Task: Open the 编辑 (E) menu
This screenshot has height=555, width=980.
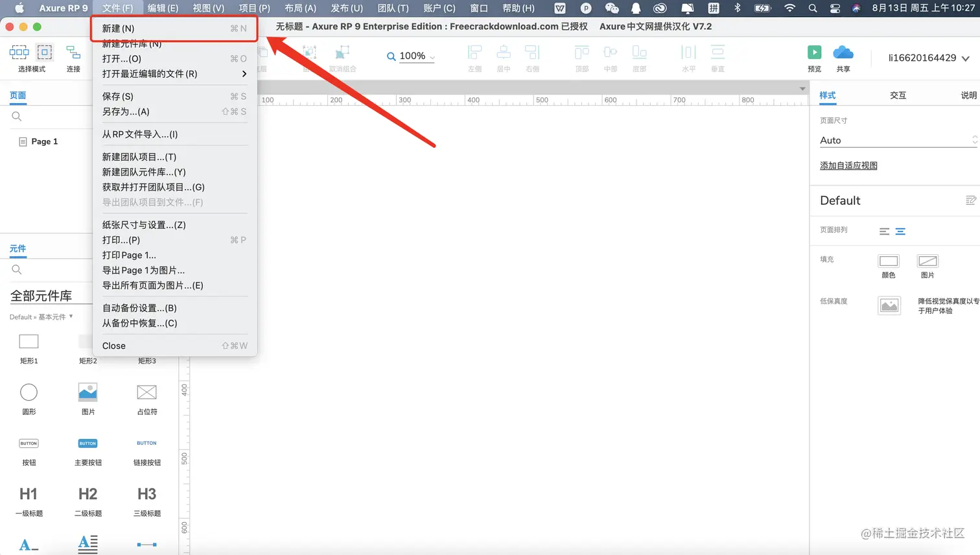Action: [163, 8]
